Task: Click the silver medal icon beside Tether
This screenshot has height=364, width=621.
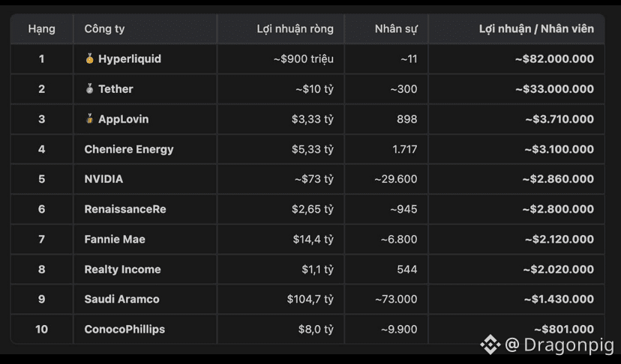Action: [89, 89]
